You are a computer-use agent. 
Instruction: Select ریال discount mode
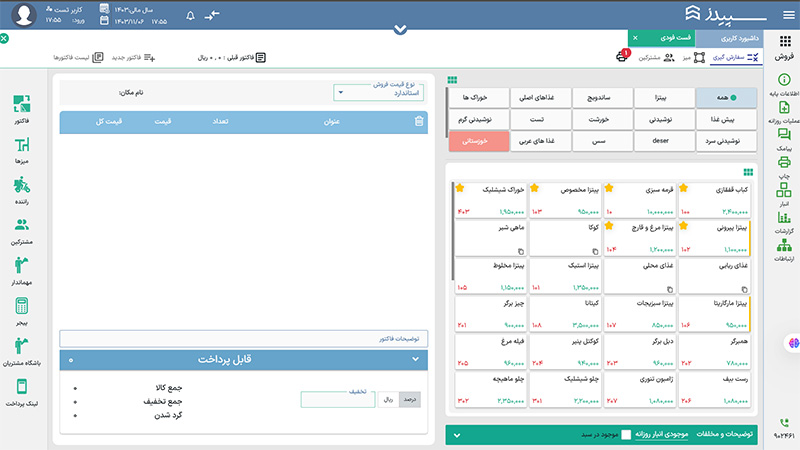click(x=389, y=399)
